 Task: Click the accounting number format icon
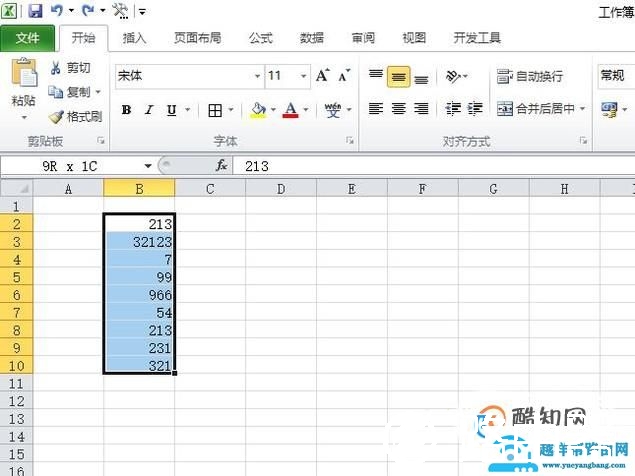(x=609, y=109)
